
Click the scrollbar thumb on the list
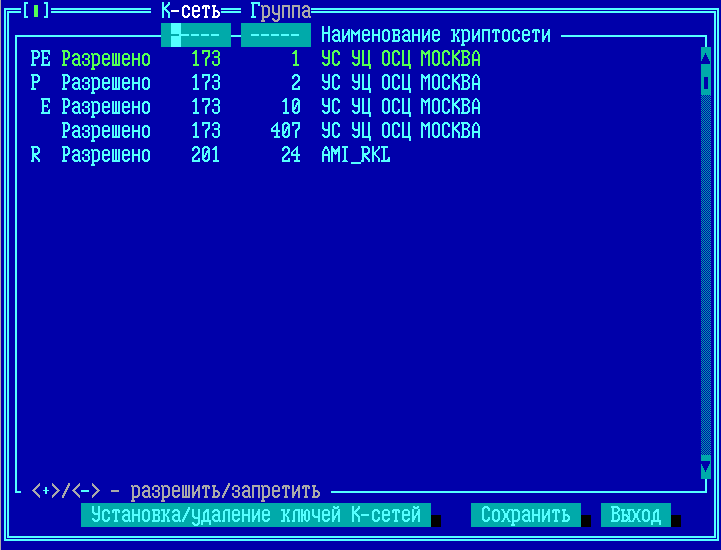point(706,82)
